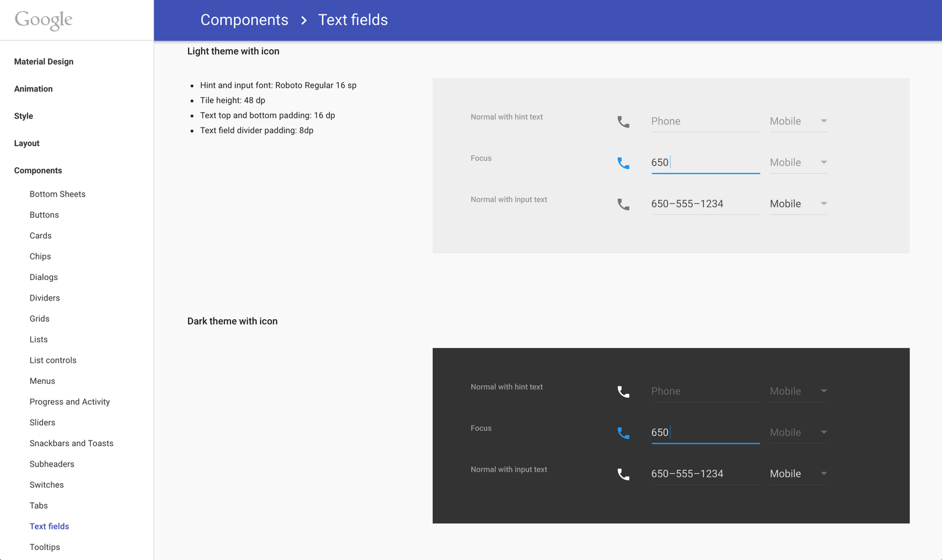Go to Tooltips page in sidebar

[x=45, y=547]
